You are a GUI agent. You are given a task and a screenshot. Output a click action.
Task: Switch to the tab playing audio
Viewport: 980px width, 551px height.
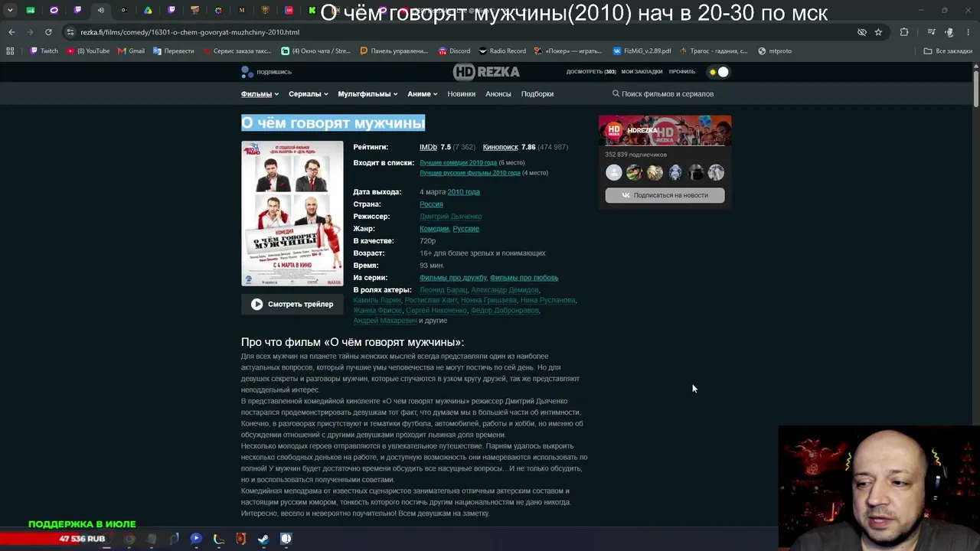pos(100,11)
